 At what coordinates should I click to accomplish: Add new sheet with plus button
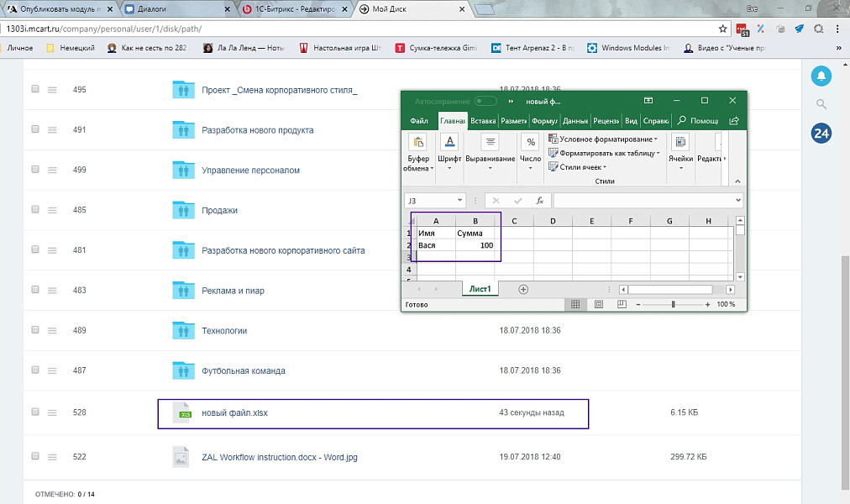(x=524, y=288)
